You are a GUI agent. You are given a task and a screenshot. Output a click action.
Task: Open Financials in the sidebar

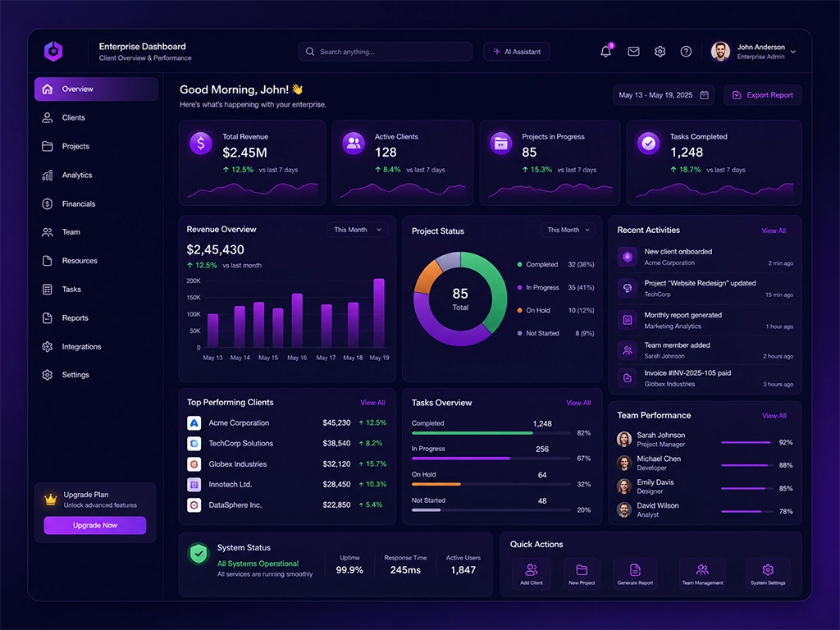(97, 203)
